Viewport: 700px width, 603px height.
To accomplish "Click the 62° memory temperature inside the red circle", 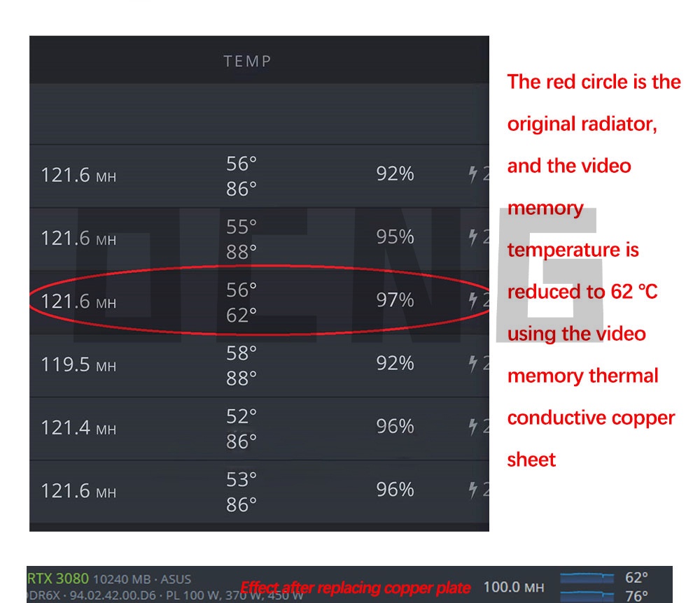I will [241, 315].
